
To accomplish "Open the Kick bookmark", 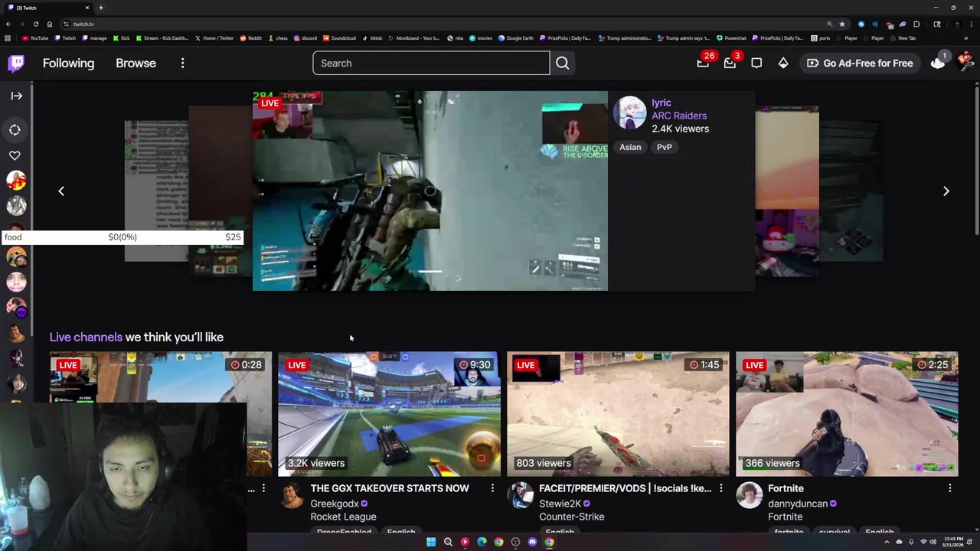I will coord(122,38).
